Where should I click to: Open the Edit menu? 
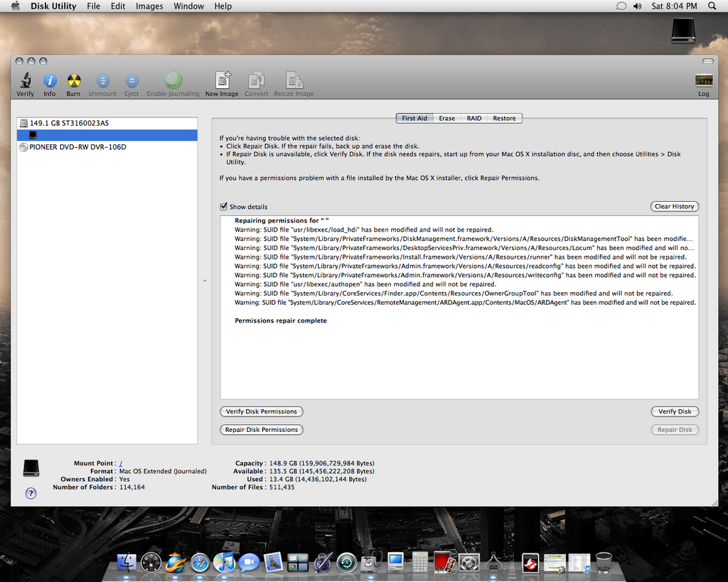(118, 6)
